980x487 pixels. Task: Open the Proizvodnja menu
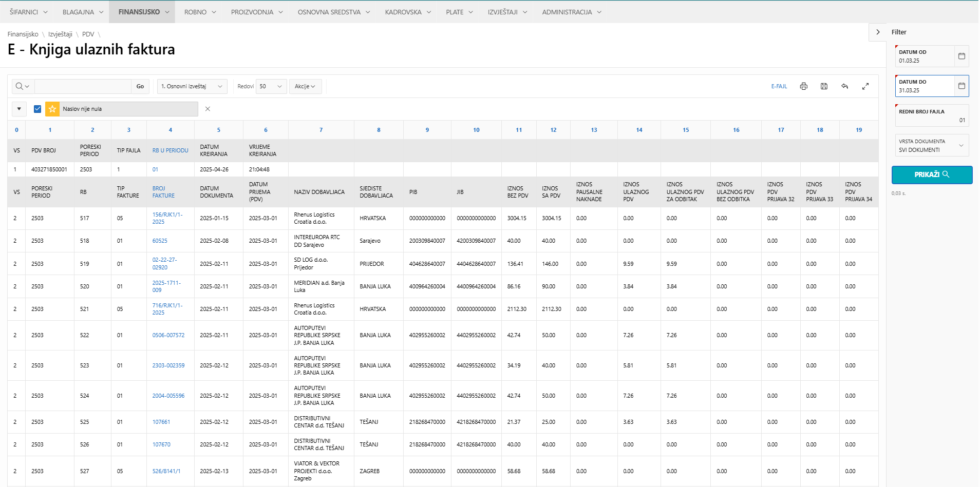pyautogui.click(x=256, y=12)
